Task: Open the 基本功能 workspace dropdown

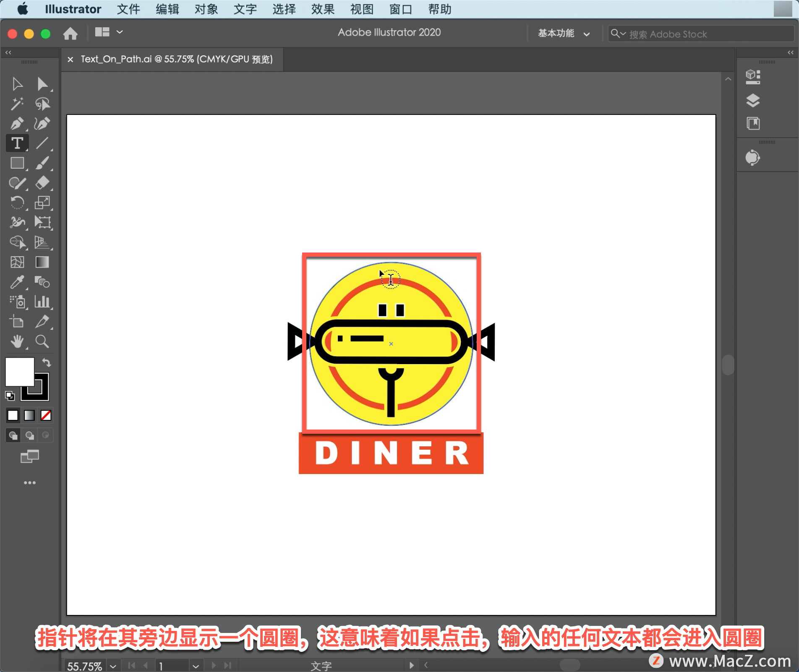Action: click(x=564, y=34)
